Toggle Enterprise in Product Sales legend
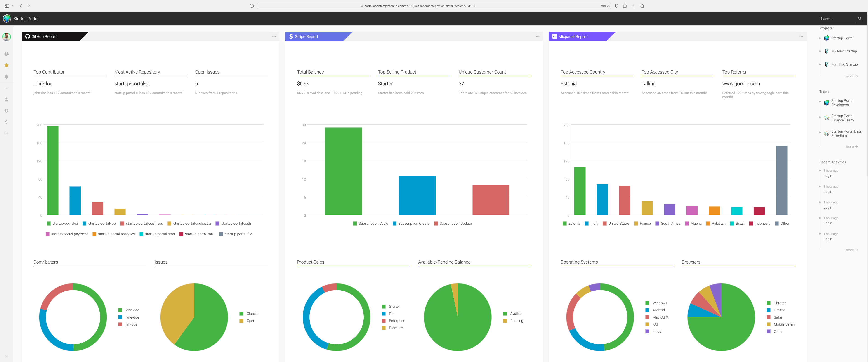Viewport: 868px width, 362px height. coord(393,321)
